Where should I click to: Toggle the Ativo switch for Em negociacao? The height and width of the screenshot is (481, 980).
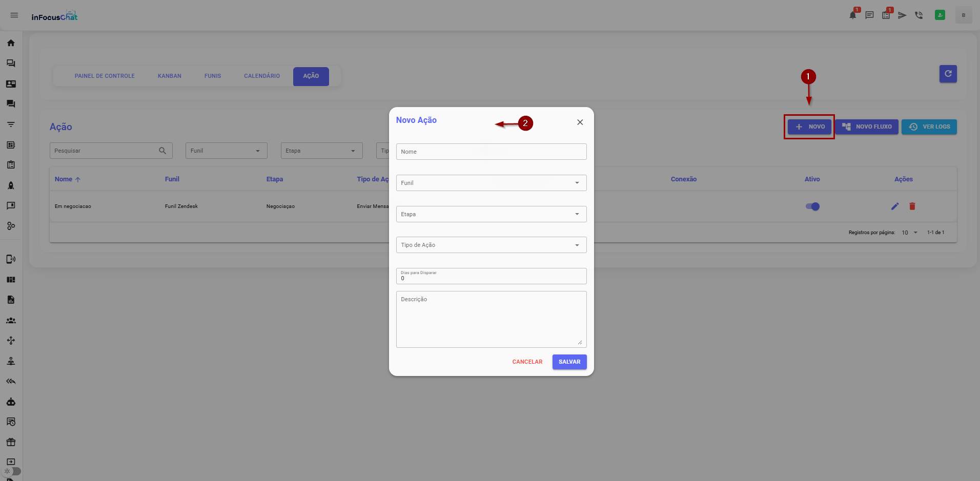tap(812, 206)
